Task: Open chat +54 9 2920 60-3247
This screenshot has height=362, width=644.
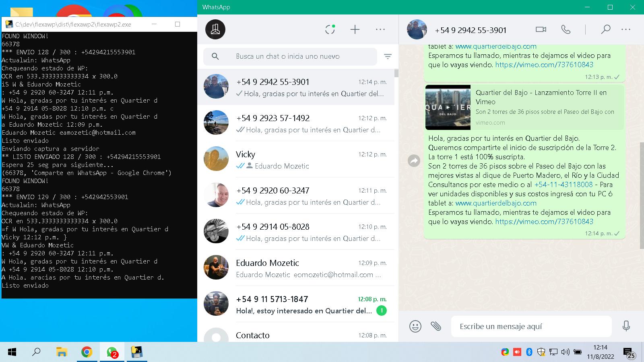Action: pyautogui.click(x=296, y=195)
